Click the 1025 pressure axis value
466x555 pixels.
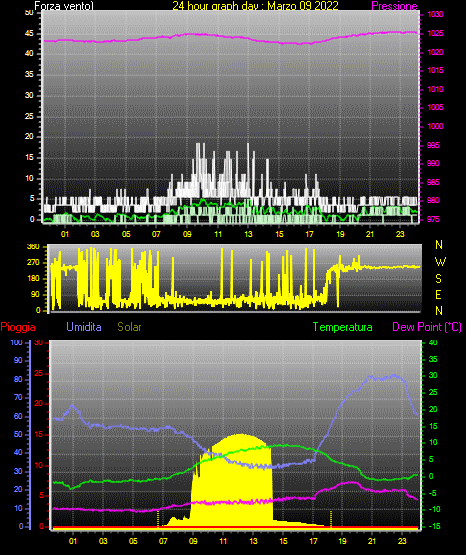pos(435,33)
